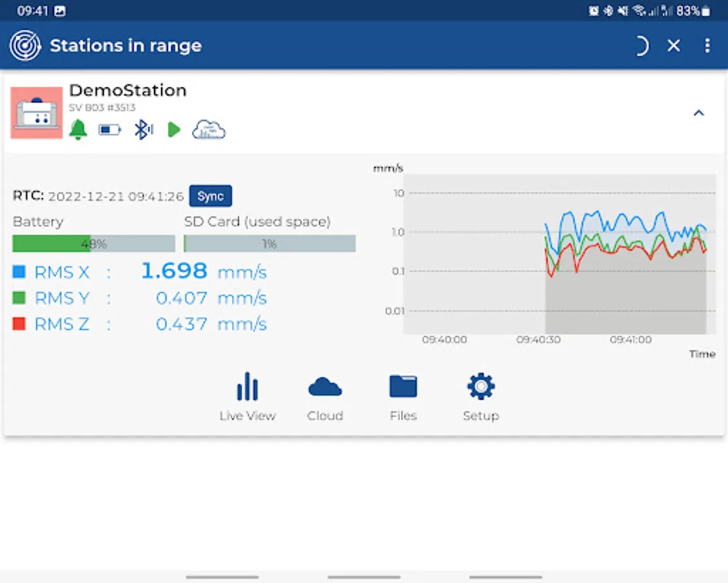
Task: Click the green play measurement icon
Action: pyautogui.click(x=174, y=130)
